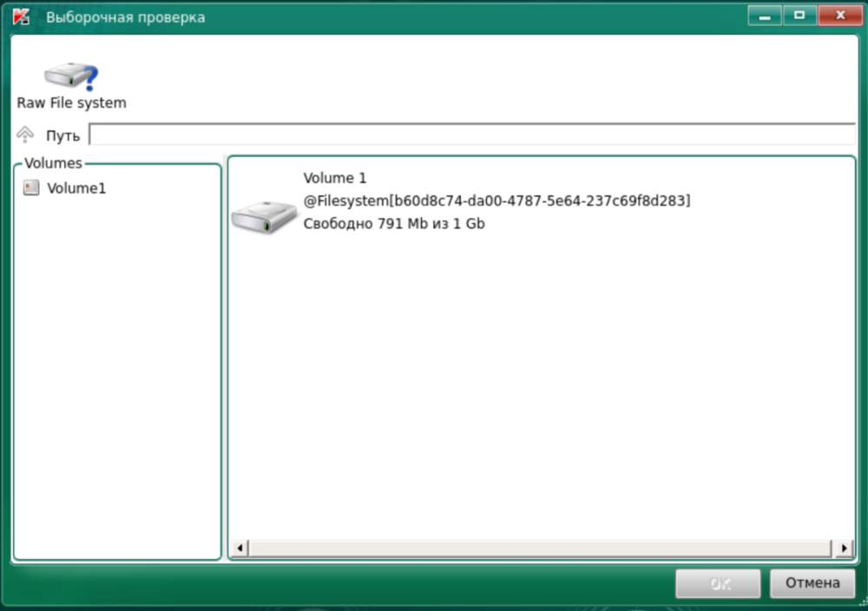Click the right scroll arrow of horizontal scrollbar
Viewport: 868px width, 611px height.
(845, 548)
